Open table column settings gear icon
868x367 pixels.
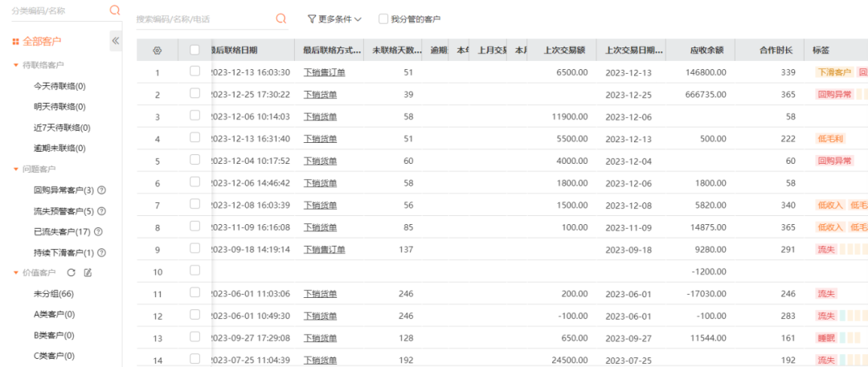point(157,51)
